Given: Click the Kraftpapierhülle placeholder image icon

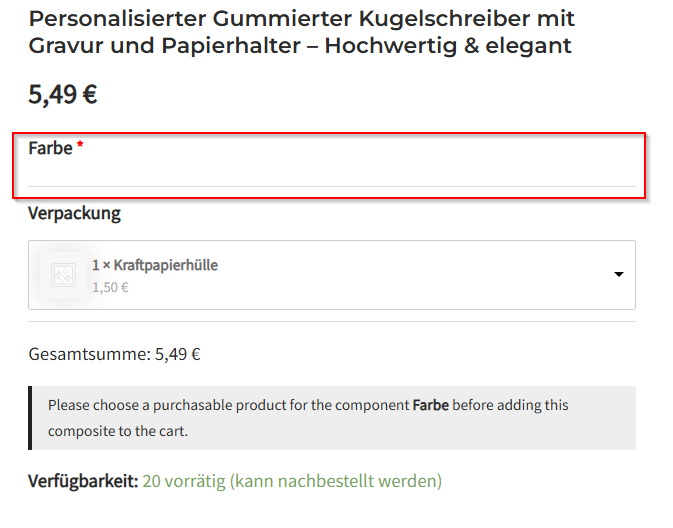Looking at the screenshot, I should coord(63,275).
